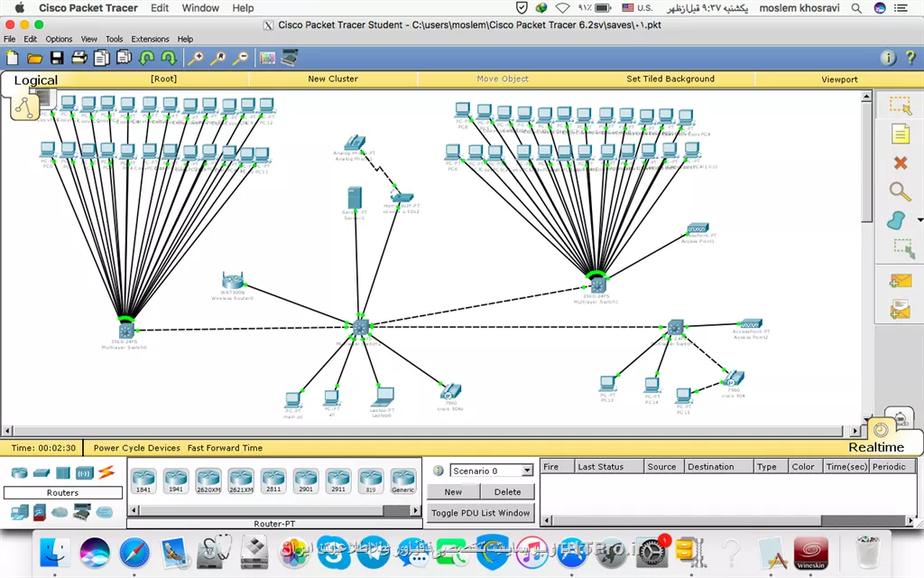
Task: Click Power Cycle Devices
Action: 137,448
